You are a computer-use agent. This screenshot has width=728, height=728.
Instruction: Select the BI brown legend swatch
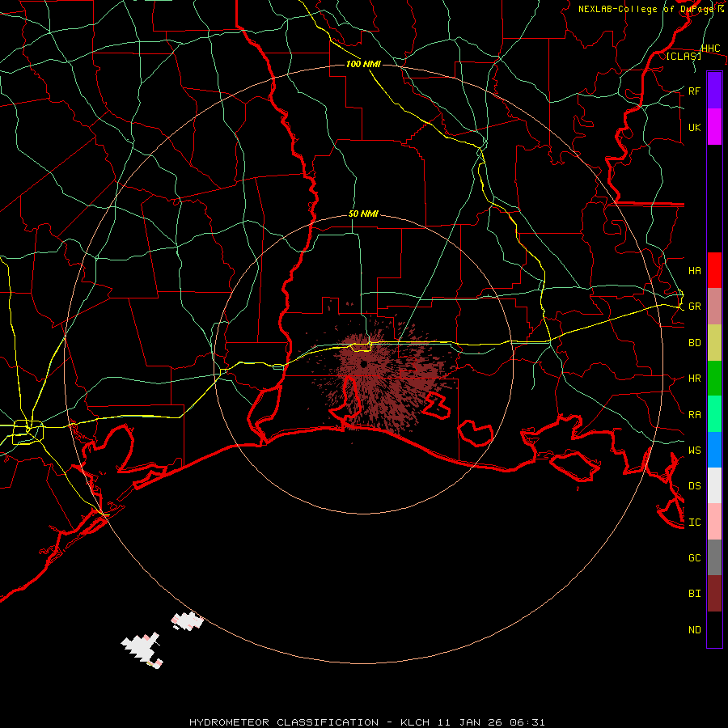click(714, 594)
